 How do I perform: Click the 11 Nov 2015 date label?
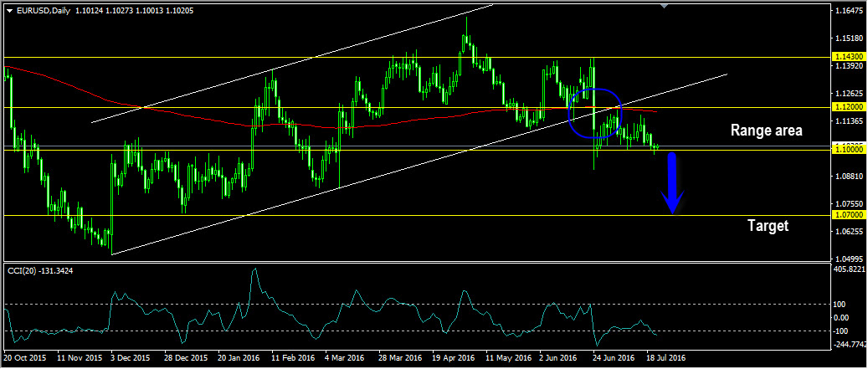pos(80,357)
